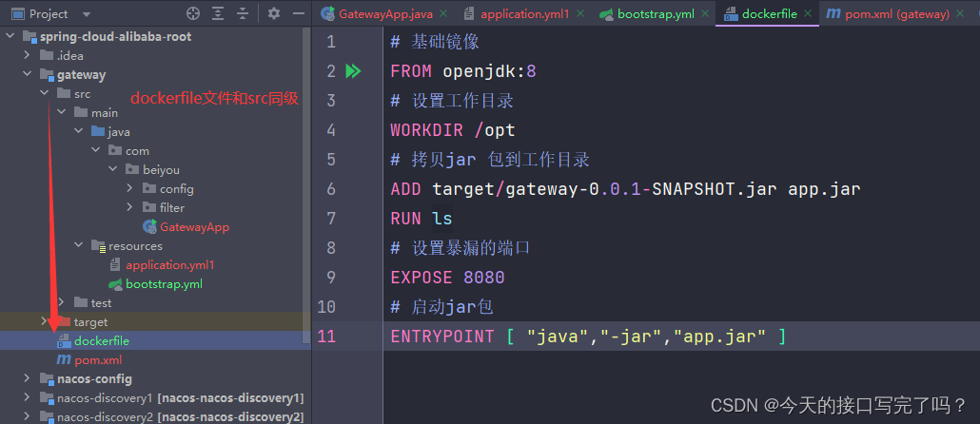
Task: Close the application.yml1 tab
Action: coord(580,13)
